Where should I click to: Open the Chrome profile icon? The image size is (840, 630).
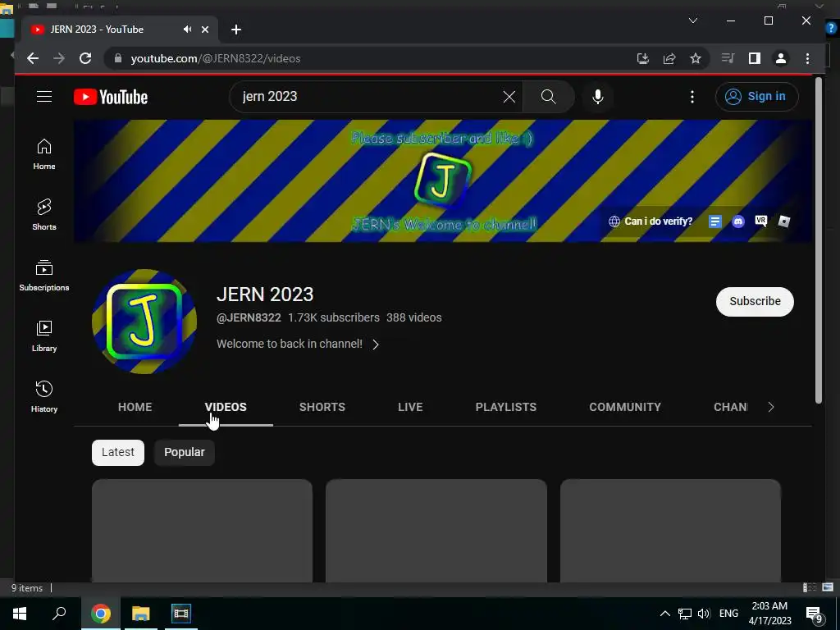(x=781, y=58)
